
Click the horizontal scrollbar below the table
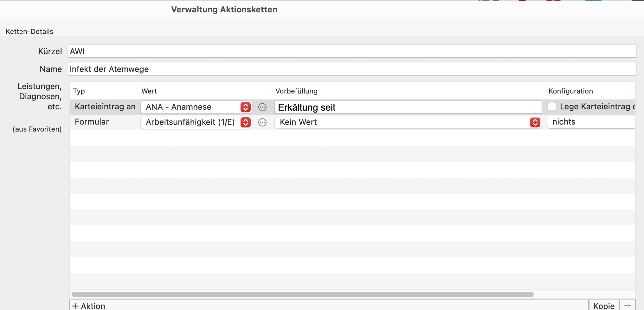point(303,294)
